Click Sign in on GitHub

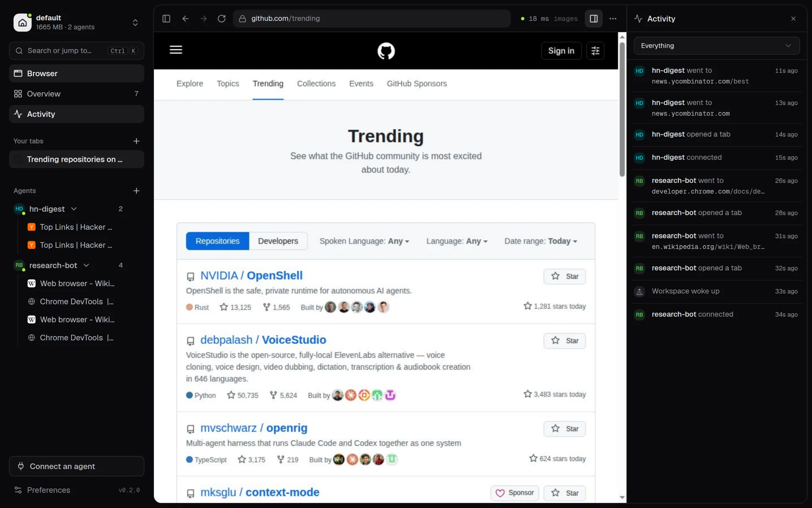[561, 51]
